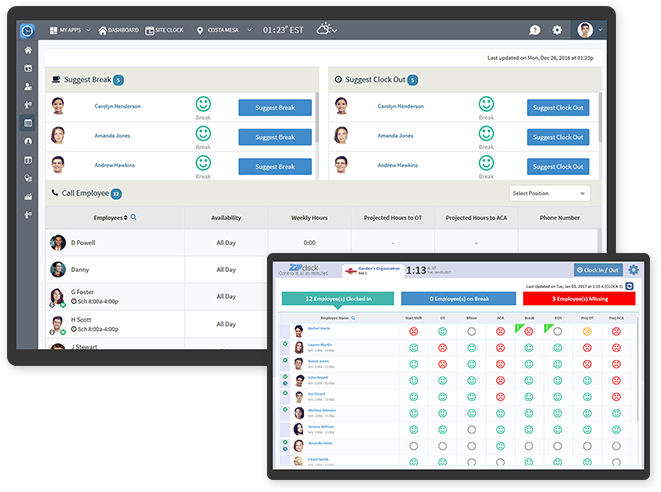Click Rachel Harris's red Start Shift face
This screenshot has width=661, height=492.
414,331
